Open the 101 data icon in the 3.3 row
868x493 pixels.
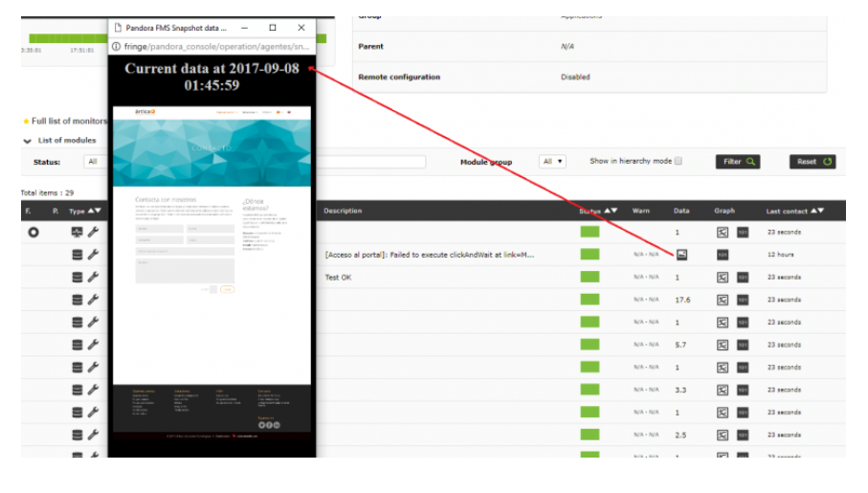(743, 390)
